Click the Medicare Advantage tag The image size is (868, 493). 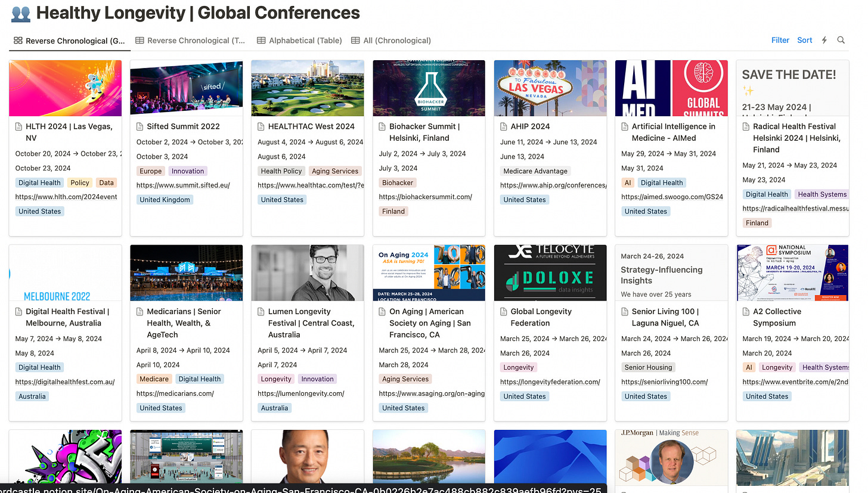(x=535, y=171)
